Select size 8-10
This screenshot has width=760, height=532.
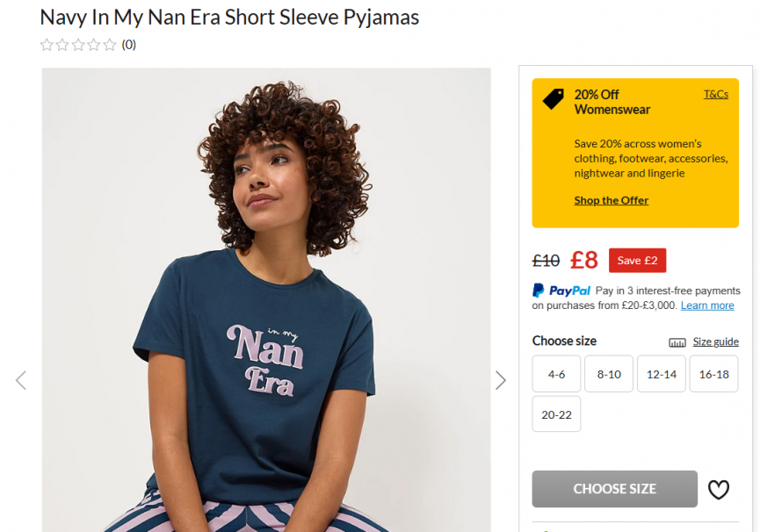click(609, 374)
